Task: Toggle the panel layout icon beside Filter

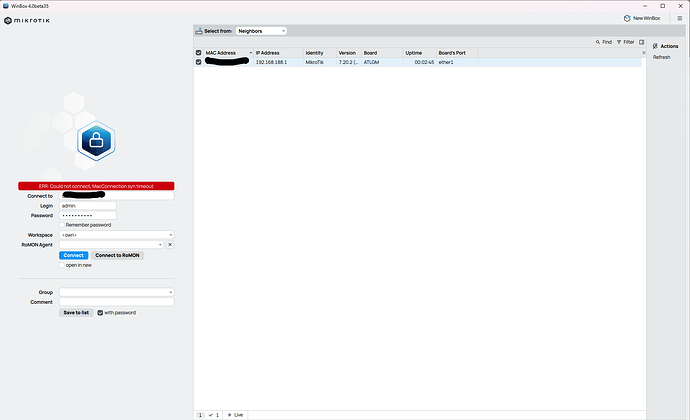Action: point(642,42)
